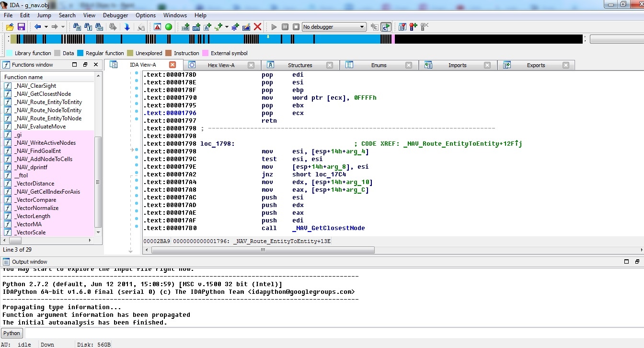
Task: Open the dropdown next to struct icon
Action: click(x=227, y=27)
